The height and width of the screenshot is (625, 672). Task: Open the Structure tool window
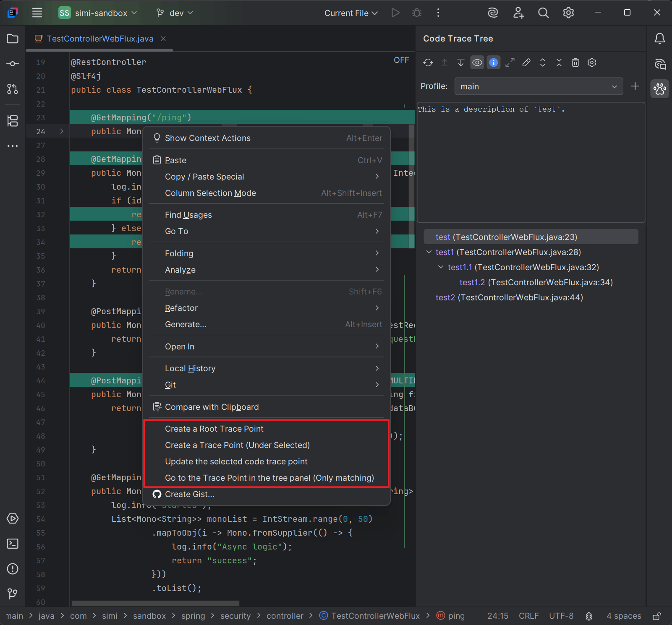tap(13, 121)
